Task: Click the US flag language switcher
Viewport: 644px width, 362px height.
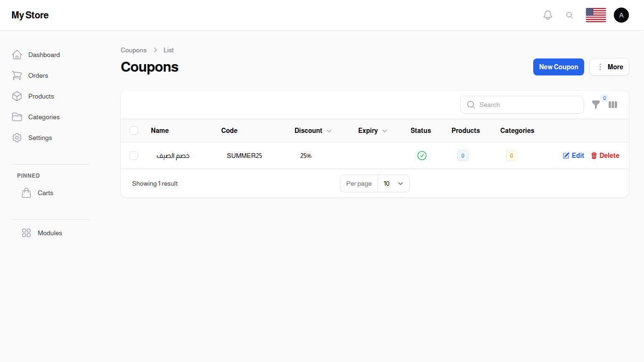Action: click(x=595, y=15)
